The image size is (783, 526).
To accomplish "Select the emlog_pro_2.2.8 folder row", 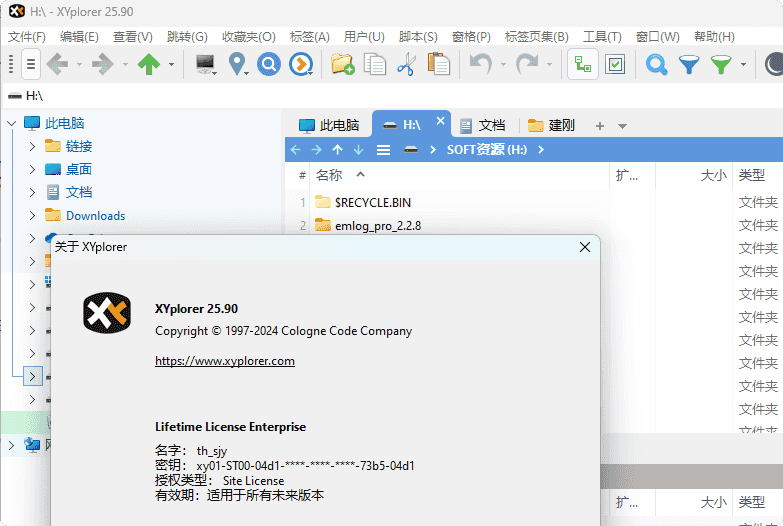I will click(378, 226).
